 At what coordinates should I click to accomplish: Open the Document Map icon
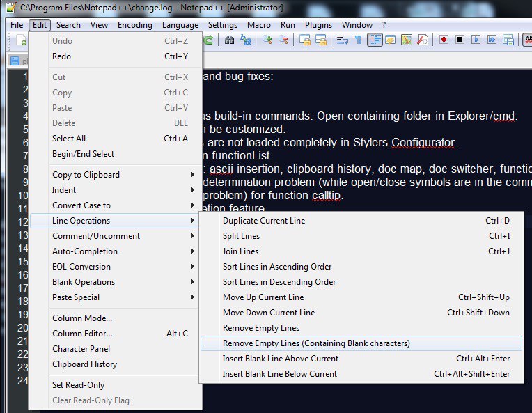coord(407,40)
